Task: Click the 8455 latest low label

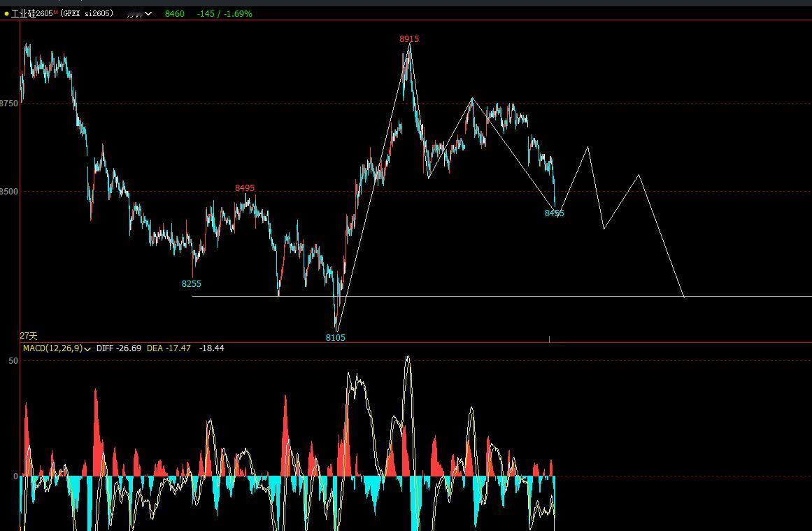Action: coord(554,213)
